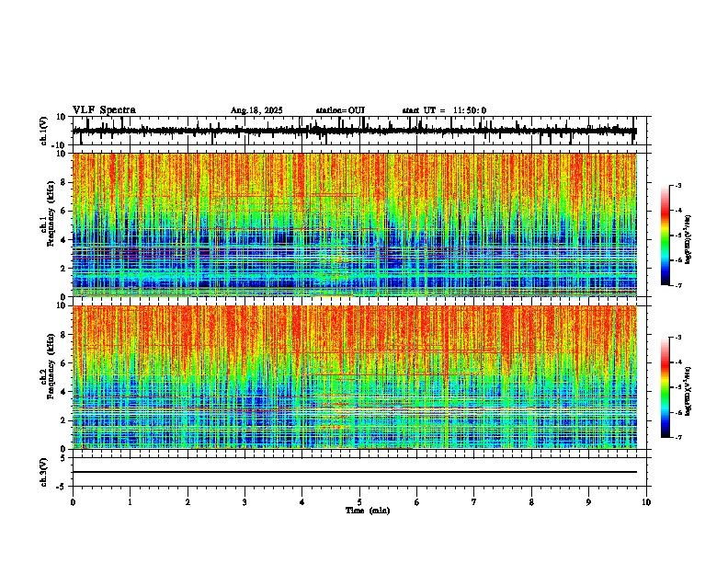
Task: Click the "ch.3(V)" axis label
Action: coord(44,472)
